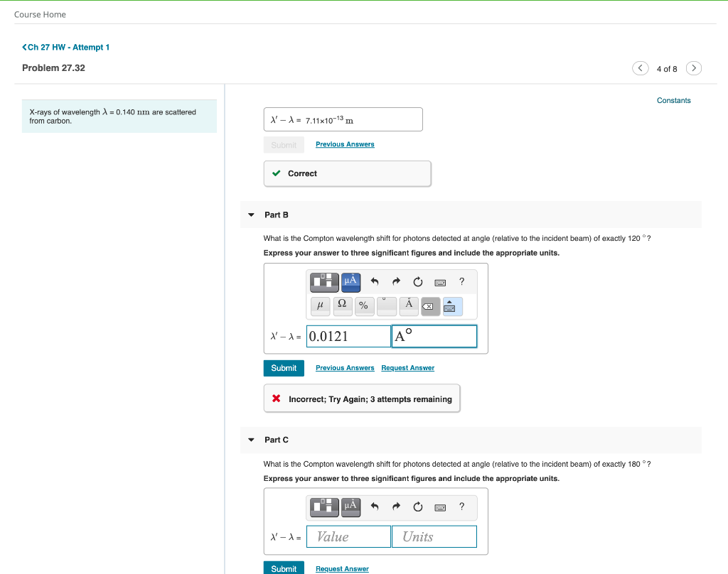Select the units symbols (µÅ) button in Part B
Image resolution: width=728 pixels, height=574 pixels.
(x=350, y=281)
